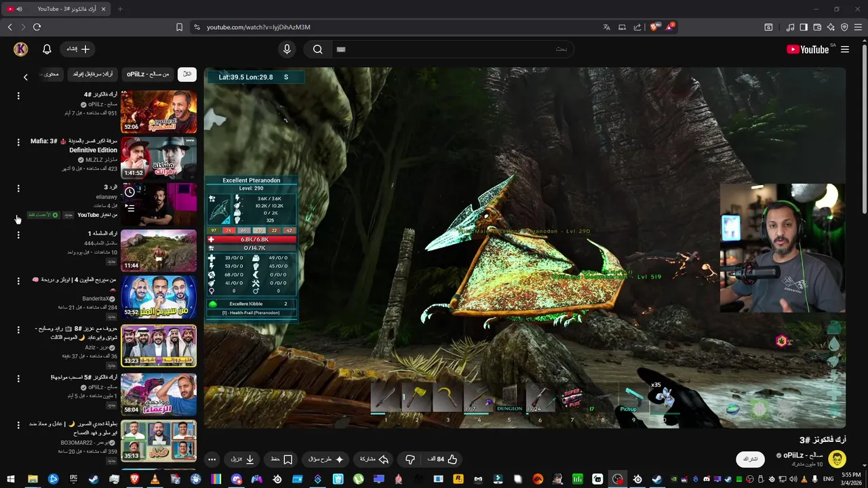868x488 pixels.
Task: Open the 11:44 ARK series thumbnail
Action: (159, 251)
